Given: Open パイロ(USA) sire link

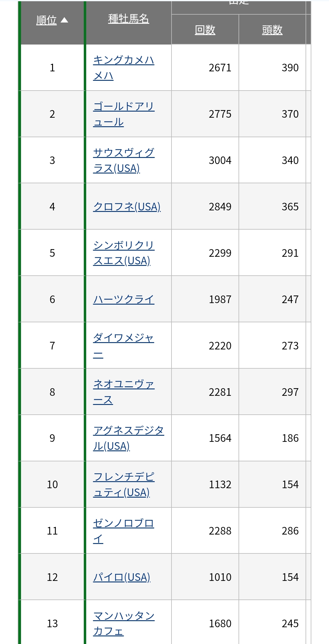Looking at the screenshot, I should click(x=122, y=577).
